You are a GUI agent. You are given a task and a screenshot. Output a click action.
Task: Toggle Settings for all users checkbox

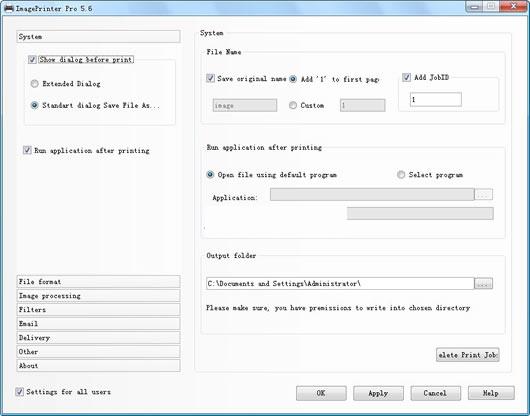19,392
